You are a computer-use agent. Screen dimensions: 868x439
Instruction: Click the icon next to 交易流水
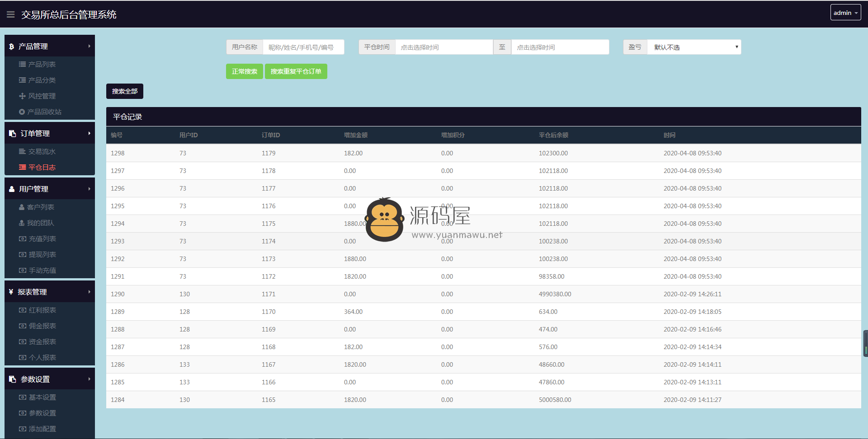pos(22,151)
